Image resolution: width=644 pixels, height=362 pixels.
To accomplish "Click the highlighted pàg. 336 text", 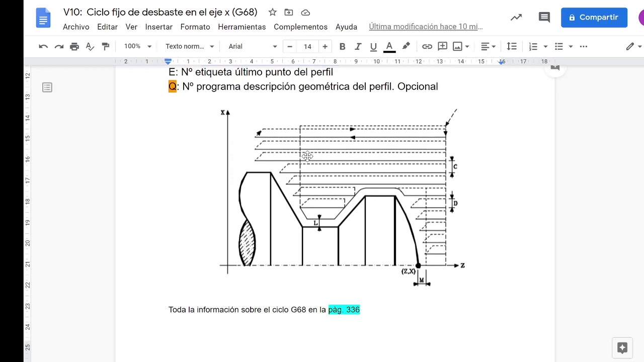I will click(x=344, y=310).
